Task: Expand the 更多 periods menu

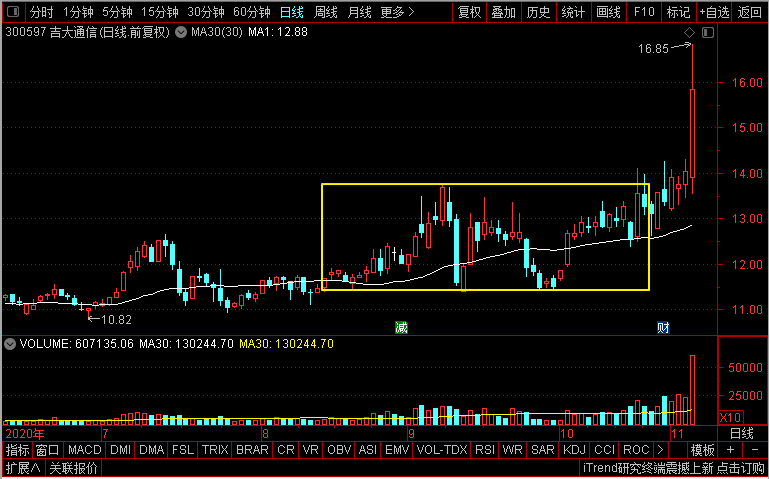Action: [x=397, y=12]
